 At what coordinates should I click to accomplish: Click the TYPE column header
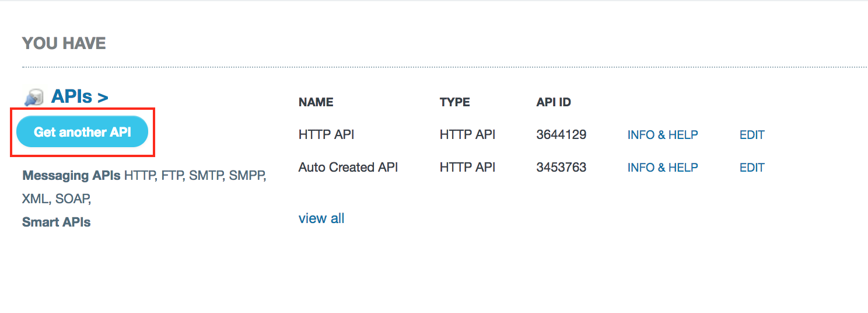click(x=454, y=102)
